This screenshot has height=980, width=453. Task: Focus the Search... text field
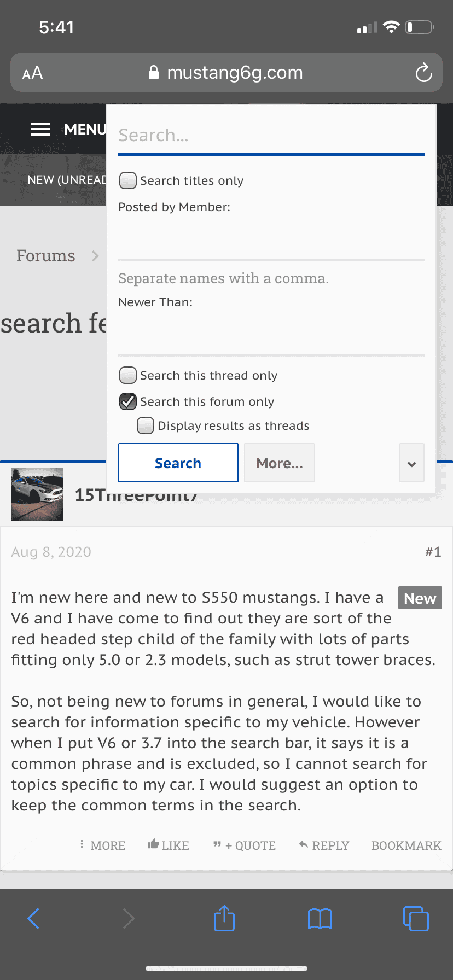[271, 135]
